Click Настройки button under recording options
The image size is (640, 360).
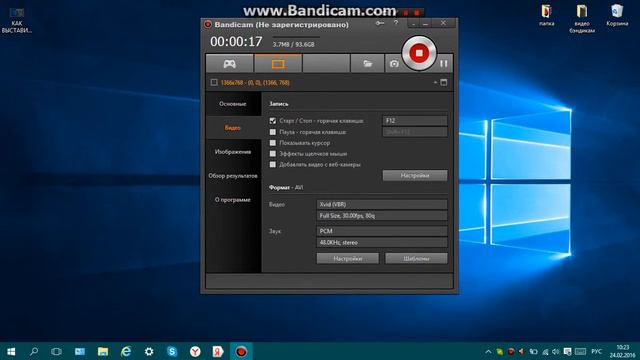click(x=415, y=176)
